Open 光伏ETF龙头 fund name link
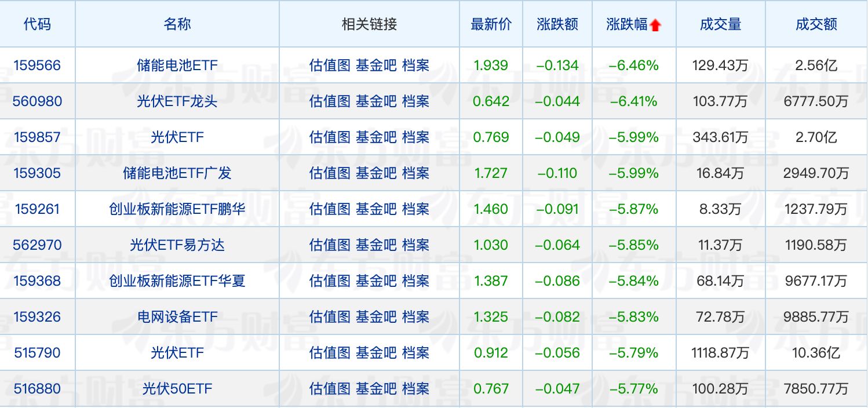Screen dimensions: 868x408 pos(177,101)
